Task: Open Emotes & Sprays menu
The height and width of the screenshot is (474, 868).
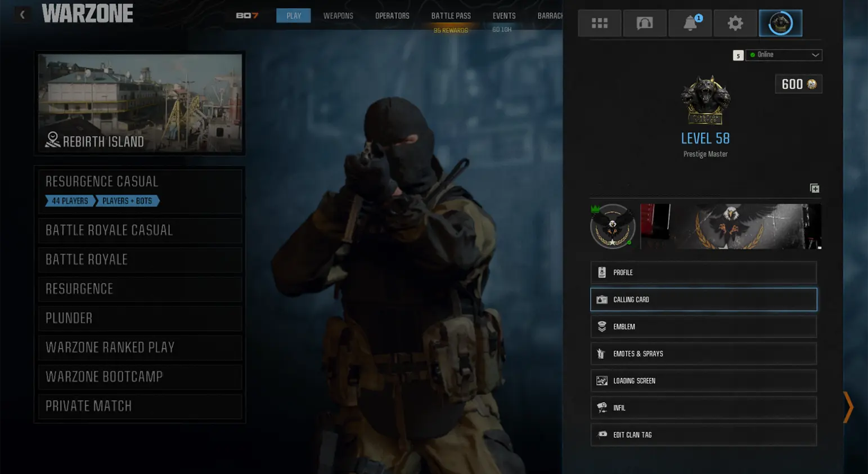Action: coord(703,354)
